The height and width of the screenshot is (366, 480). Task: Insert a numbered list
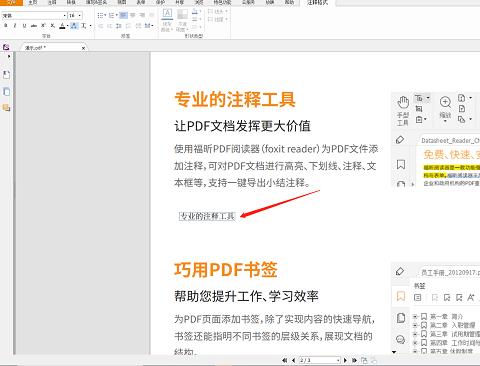click(x=111, y=15)
